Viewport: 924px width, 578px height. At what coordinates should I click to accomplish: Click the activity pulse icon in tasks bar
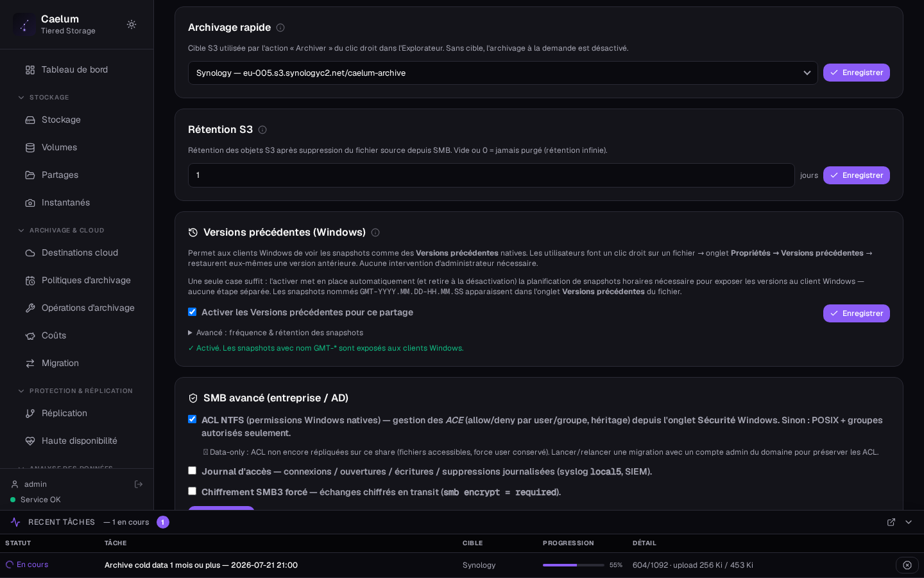point(15,522)
